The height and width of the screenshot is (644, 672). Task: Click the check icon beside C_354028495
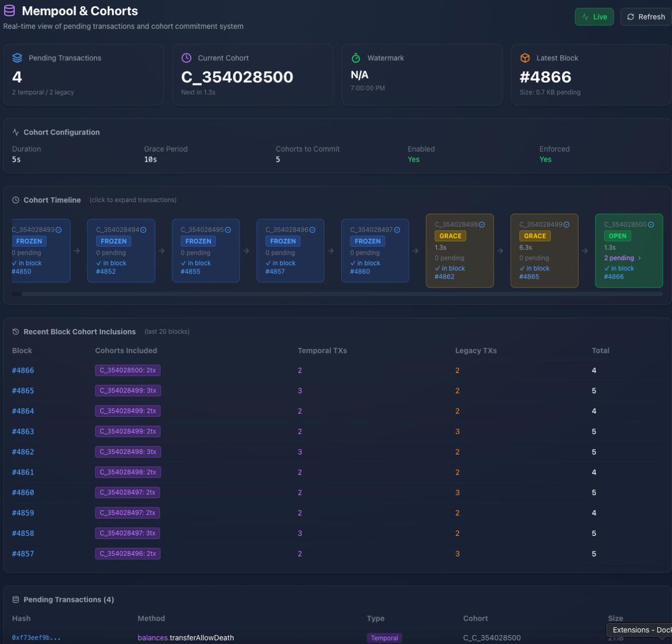(x=228, y=230)
